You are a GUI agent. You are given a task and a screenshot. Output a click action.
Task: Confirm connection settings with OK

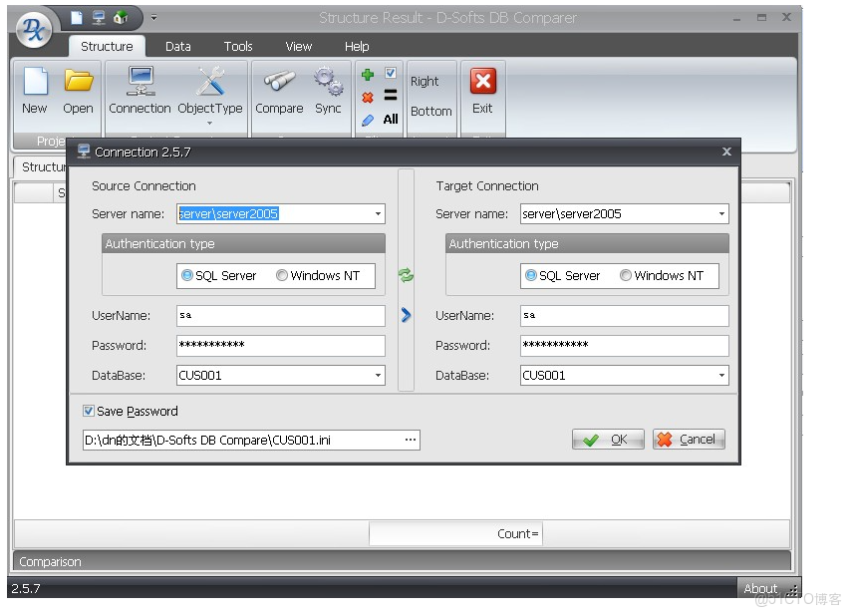click(608, 439)
